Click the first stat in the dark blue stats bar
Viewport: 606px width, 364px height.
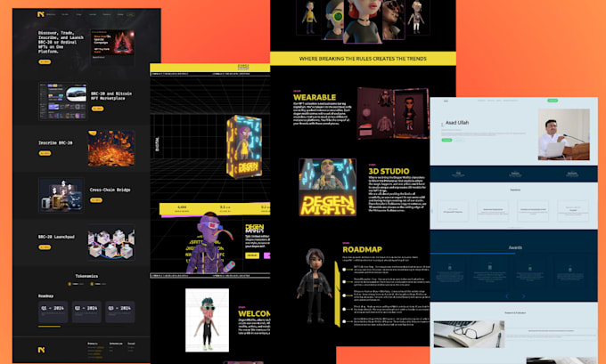(458, 174)
